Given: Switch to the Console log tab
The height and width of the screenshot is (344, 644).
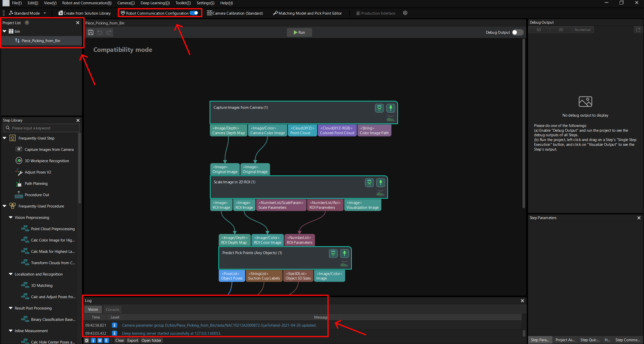Looking at the screenshot, I should coord(112,309).
